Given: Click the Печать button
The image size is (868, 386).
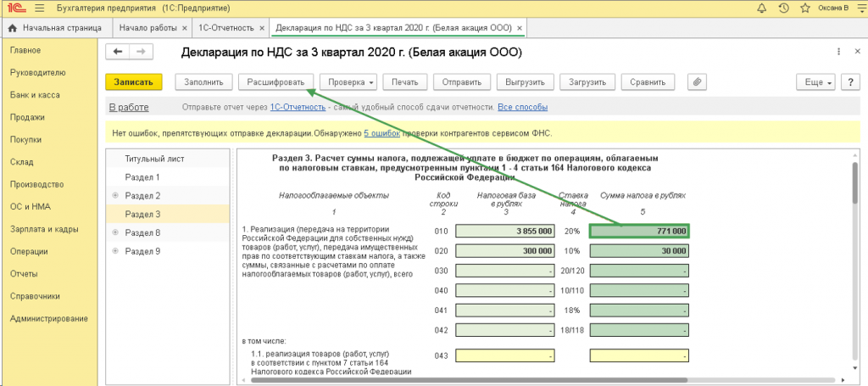Looking at the screenshot, I should point(404,82).
